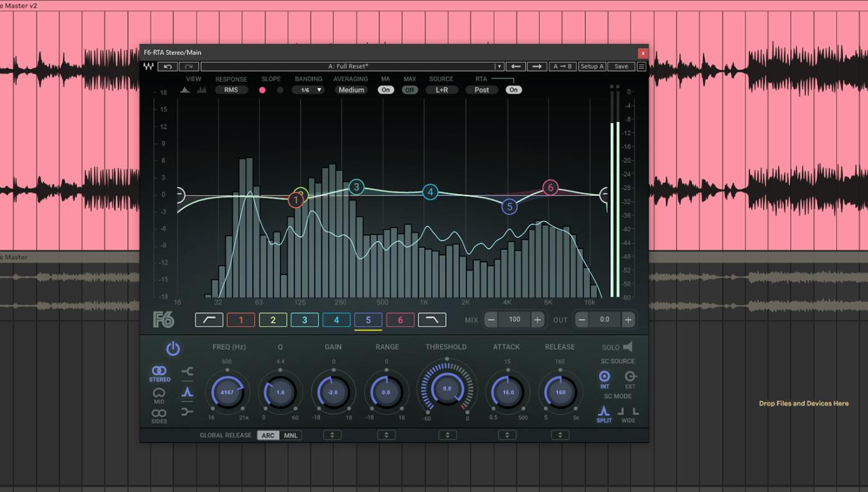868x492 pixels.
Task: Copy settings with the A to B button
Action: point(563,67)
